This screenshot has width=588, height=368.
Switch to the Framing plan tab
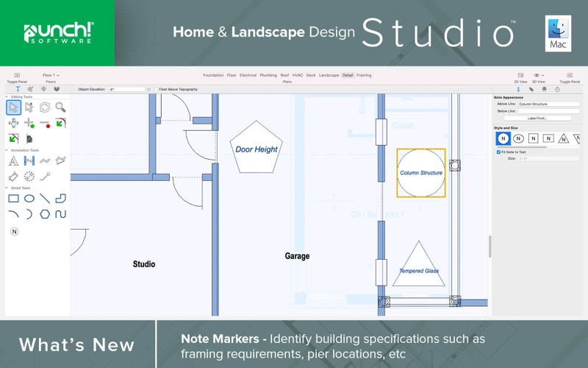(x=364, y=75)
